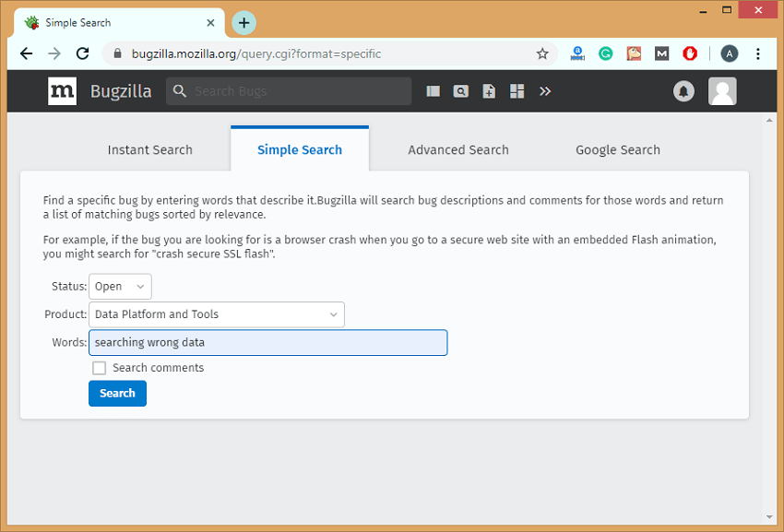
Task: Open the blue 'a' ruler extension icon
Action: (577, 53)
